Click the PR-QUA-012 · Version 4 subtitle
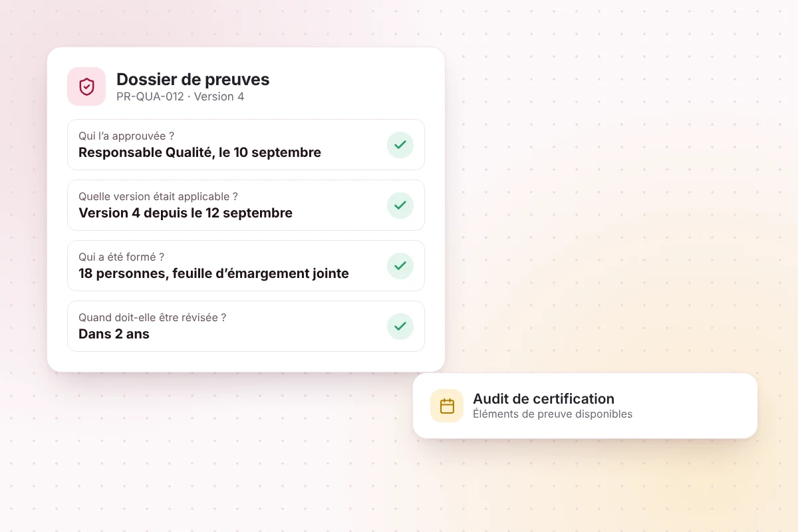The width and height of the screenshot is (798, 532). (x=180, y=97)
